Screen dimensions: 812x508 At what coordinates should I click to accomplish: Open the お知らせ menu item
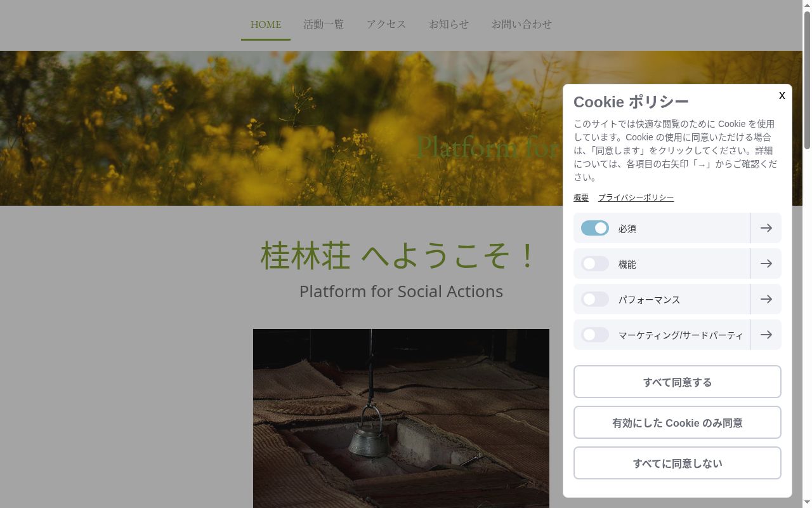coord(449,25)
